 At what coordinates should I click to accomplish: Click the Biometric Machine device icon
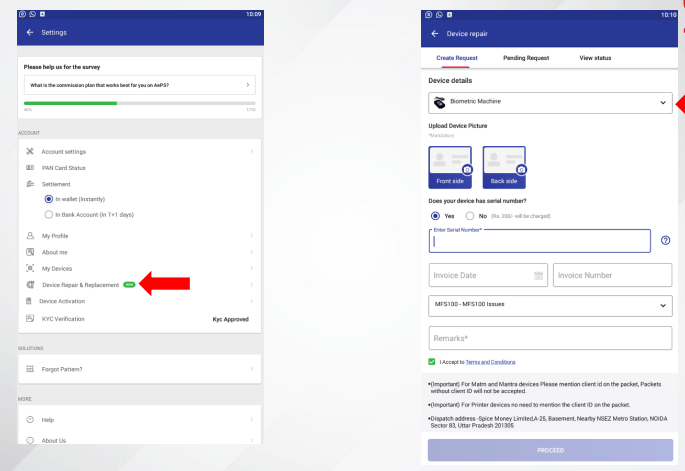tap(439, 103)
